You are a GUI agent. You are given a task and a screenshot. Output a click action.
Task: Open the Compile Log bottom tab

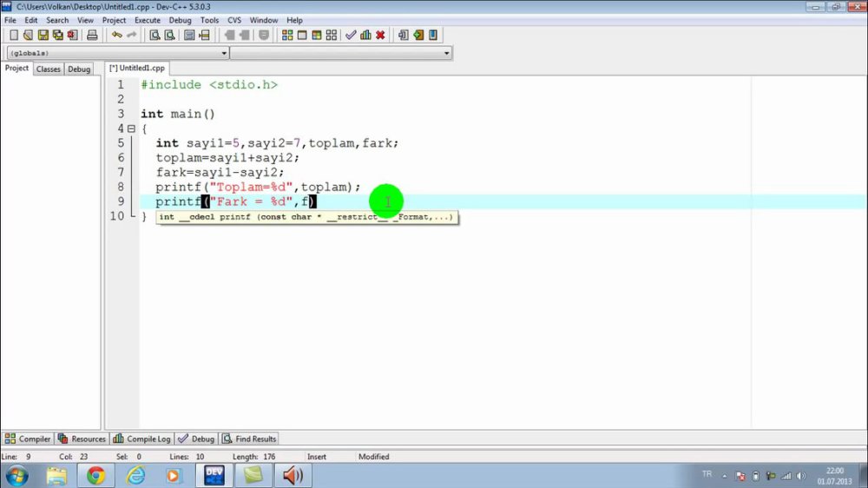point(141,439)
